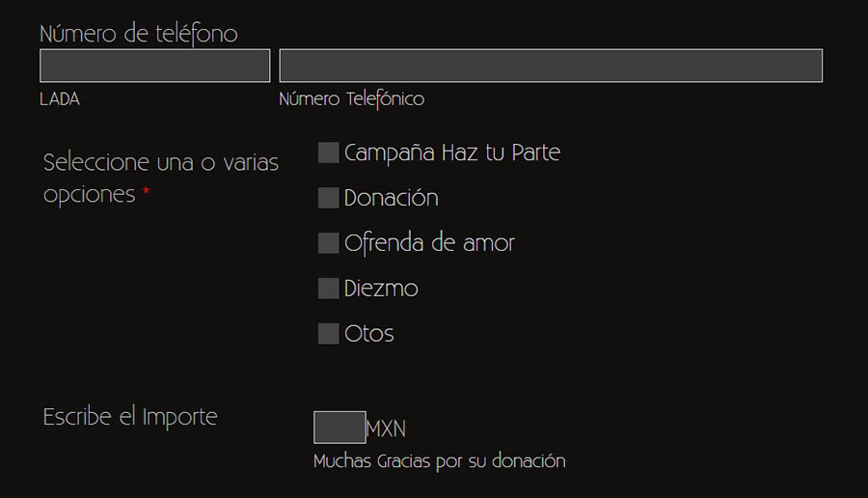Screen dimensions: 868x498
Task: Click the "Seleccione una o varias opciones" label
Action: click(x=160, y=178)
